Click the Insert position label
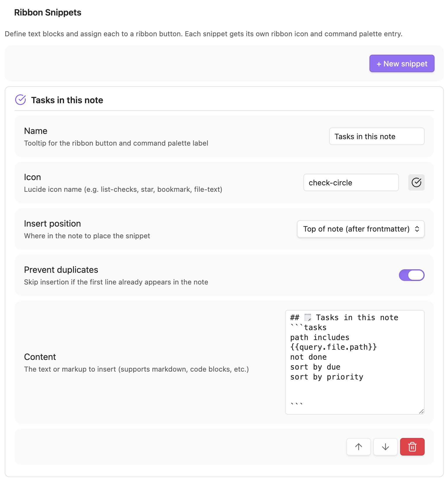The image size is (448, 483). point(53,223)
